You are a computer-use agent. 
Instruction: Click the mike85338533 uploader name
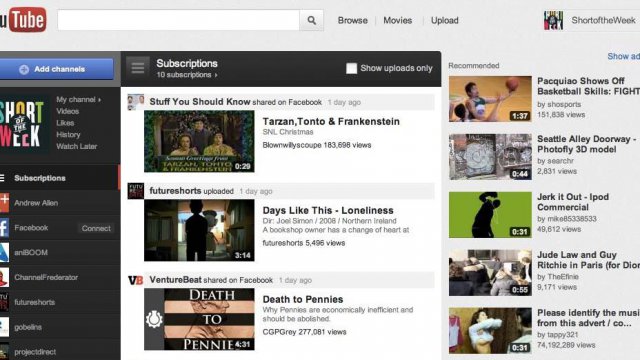coord(572,219)
